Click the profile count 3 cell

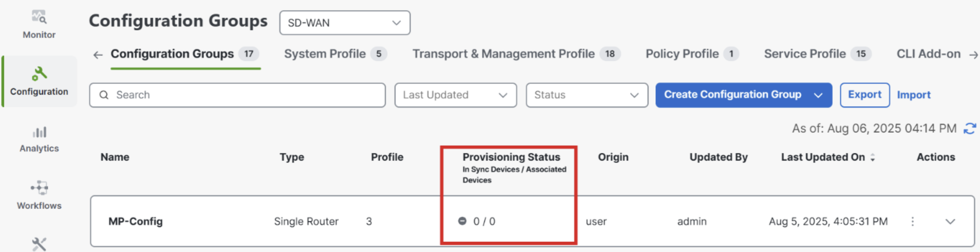(x=369, y=222)
